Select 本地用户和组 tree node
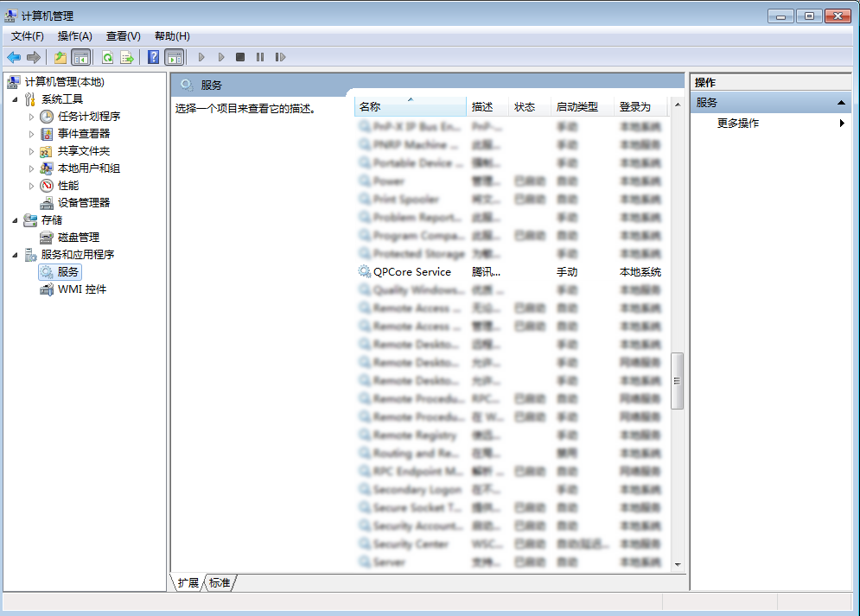Screen dimensions: 860x616 (x=89, y=168)
